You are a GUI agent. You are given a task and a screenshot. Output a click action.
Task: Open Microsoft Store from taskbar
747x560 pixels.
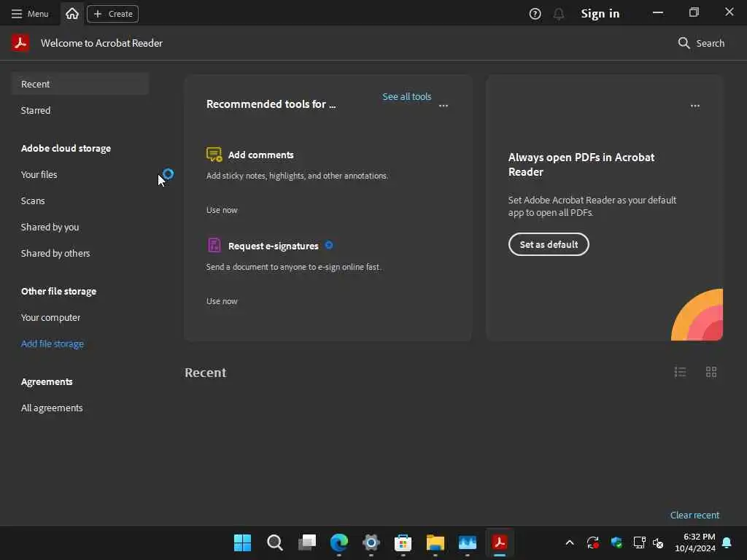tap(403, 542)
